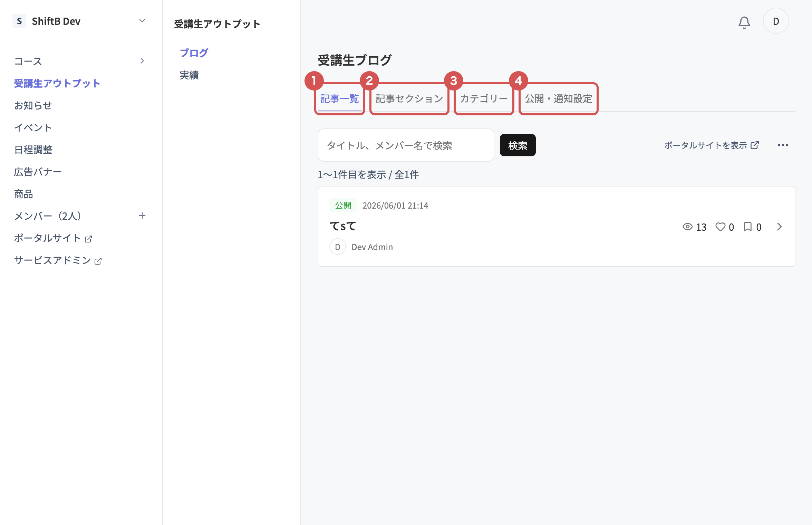Click the ShiftB Dev workspace logo S
812x525 pixels.
pyautogui.click(x=19, y=21)
